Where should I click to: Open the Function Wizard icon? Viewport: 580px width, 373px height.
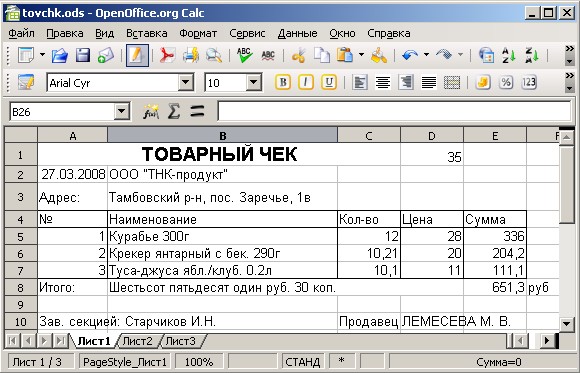151,111
